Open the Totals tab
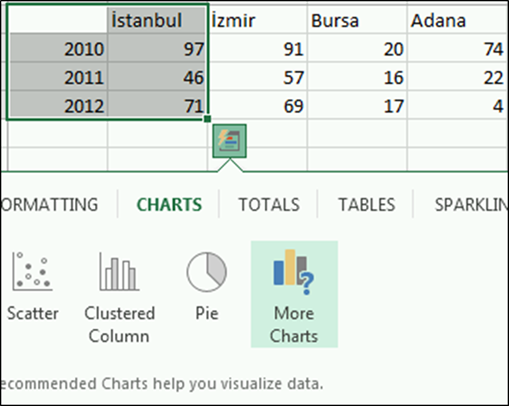 [269, 204]
